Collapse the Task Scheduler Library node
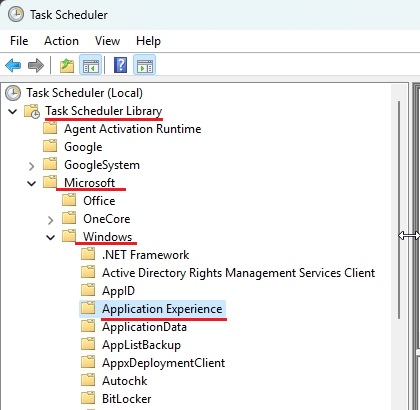The image size is (420, 410). click(13, 111)
